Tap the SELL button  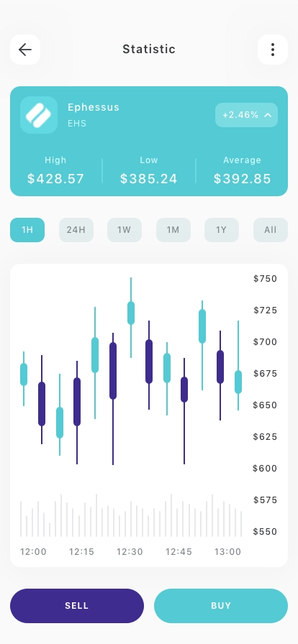(77, 606)
